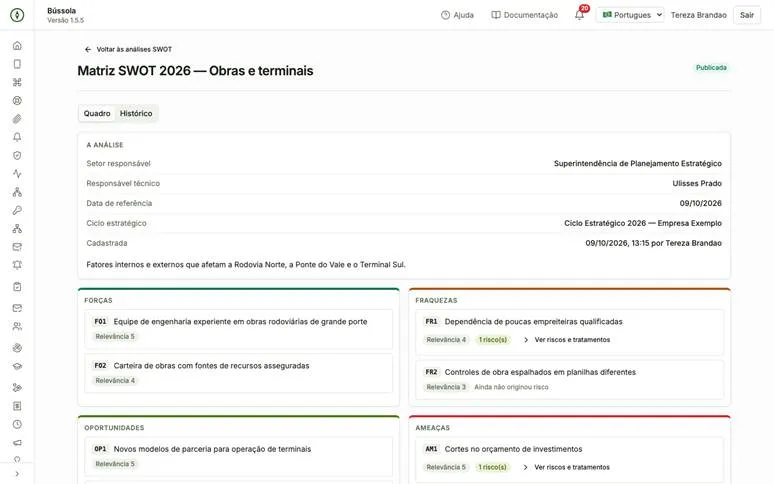Open the receipt document sidebar icon
The height and width of the screenshot is (484, 774).
point(17,406)
